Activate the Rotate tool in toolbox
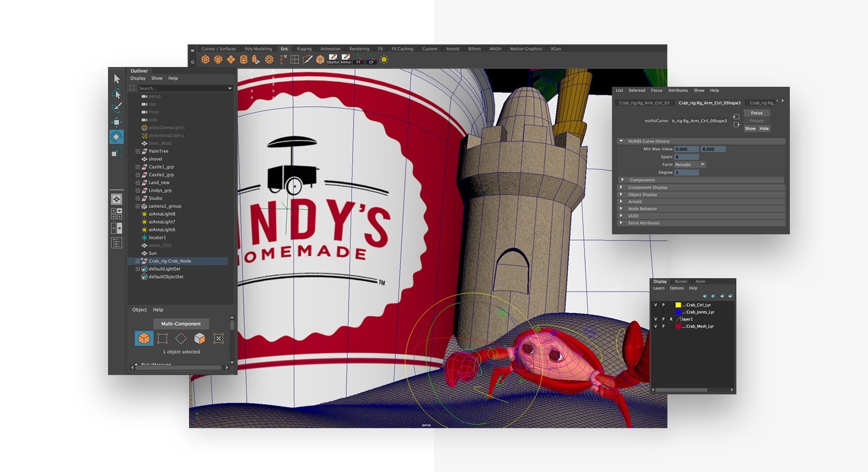 pos(116,137)
